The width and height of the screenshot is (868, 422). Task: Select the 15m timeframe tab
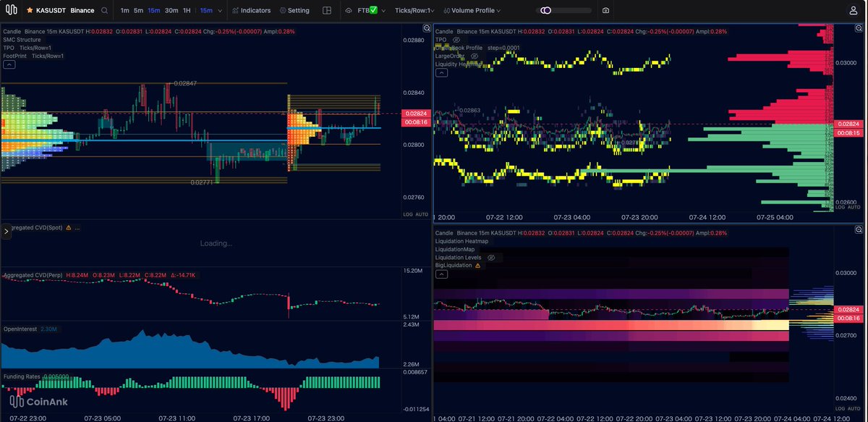click(x=153, y=11)
